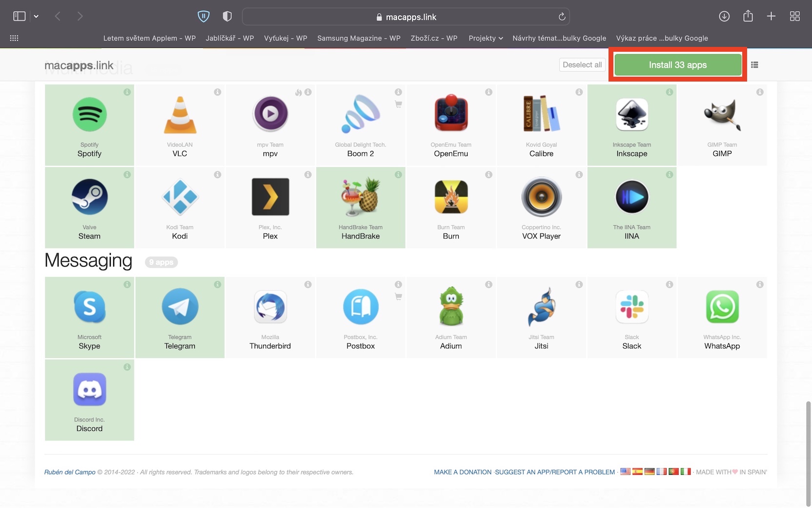Screen dimensions: 812x508
Task: Click the VOX Player speaker icon
Action: (542, 197)
